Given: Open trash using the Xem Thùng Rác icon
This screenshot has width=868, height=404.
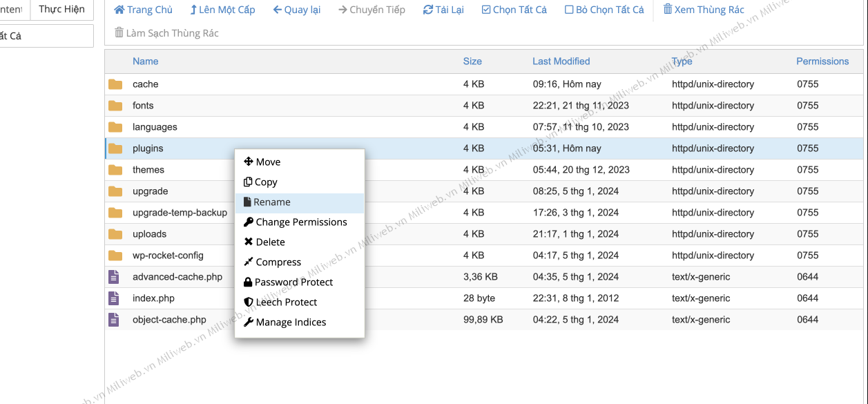Looking at the screenshot, I should point(668,10).
